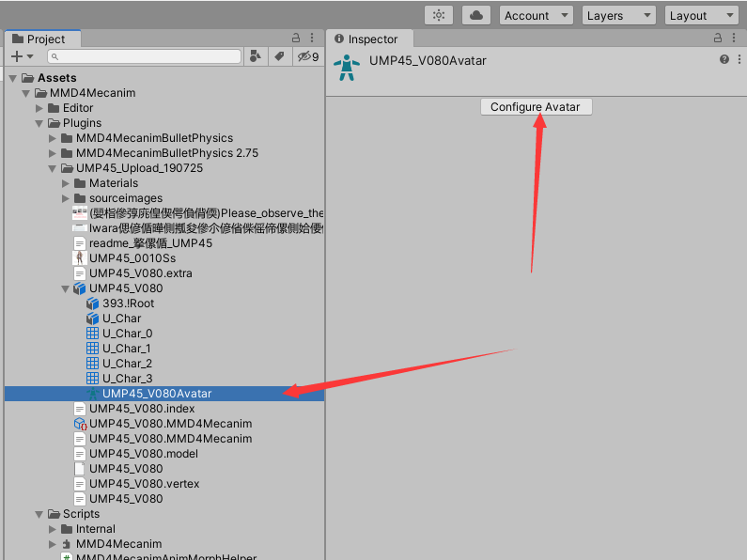
Task: Click the humanoid avatar icon in Inspector
Action: (348, 68)
